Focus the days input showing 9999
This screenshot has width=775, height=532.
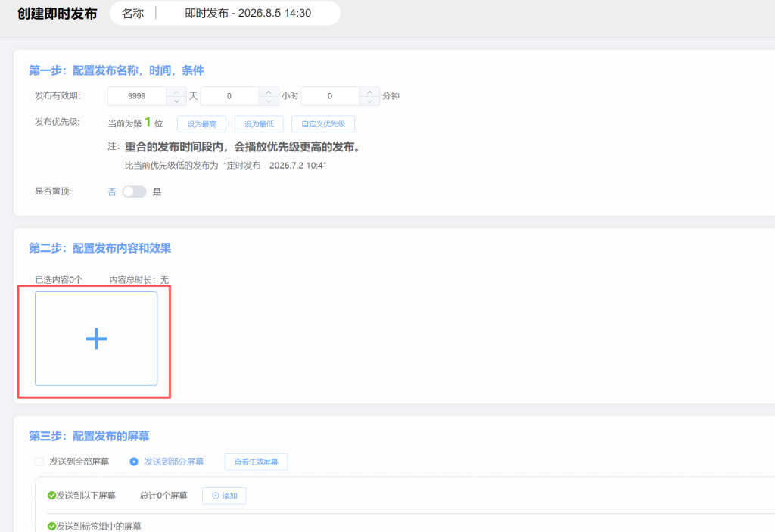coord(137,96)
